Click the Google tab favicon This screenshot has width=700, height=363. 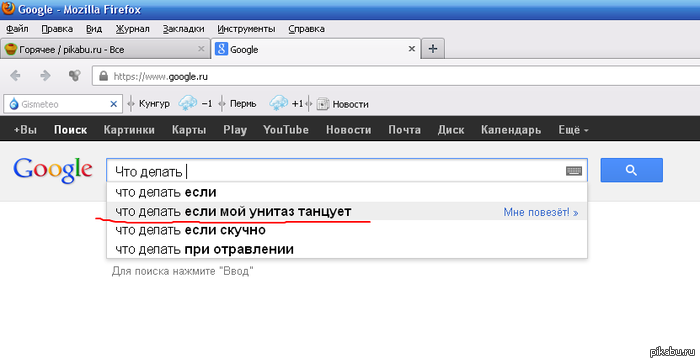(x=221, y=49)
